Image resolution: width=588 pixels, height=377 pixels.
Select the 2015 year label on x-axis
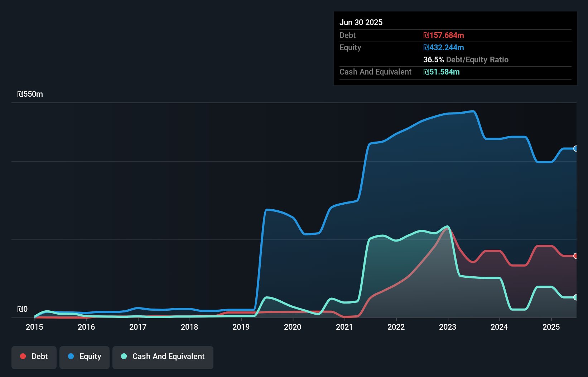[x=34, y=327]
